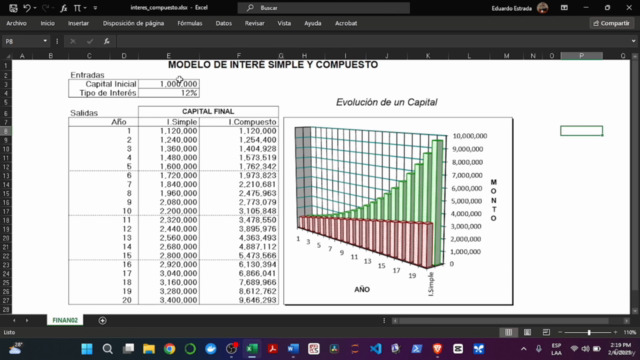Click the cell showing 3,400,000

click(x=169, y=300)
